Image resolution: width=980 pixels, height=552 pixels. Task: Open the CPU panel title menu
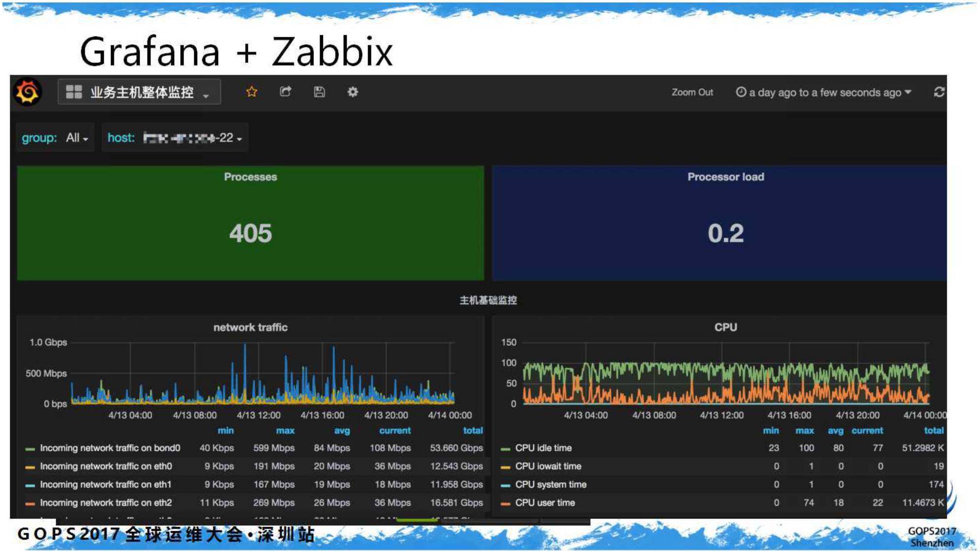726,328
